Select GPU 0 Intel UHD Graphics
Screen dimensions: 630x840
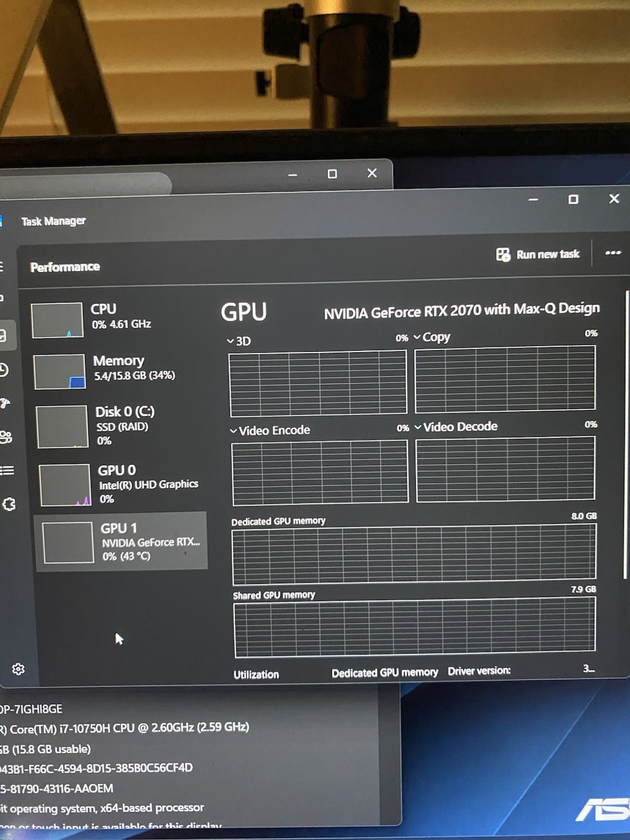click(x=122, y=484)
